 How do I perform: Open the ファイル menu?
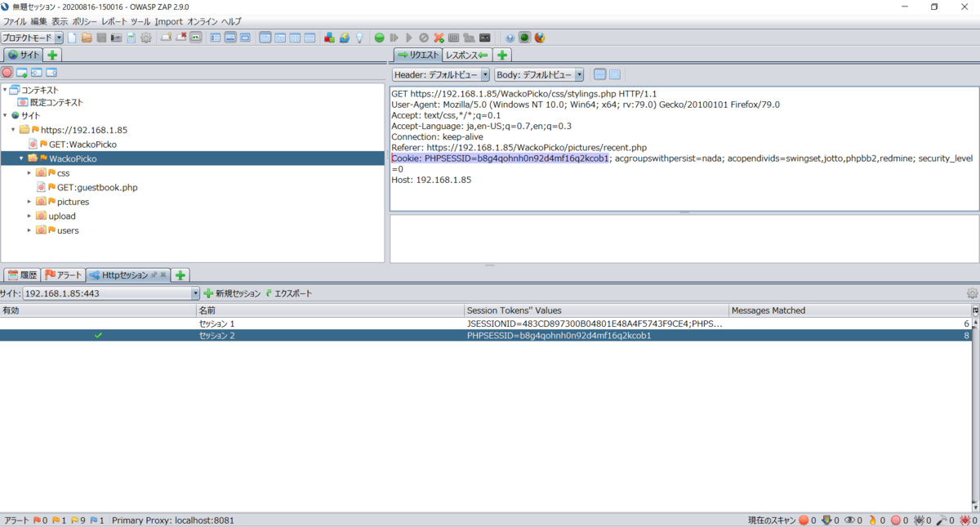tap(15, 21)
